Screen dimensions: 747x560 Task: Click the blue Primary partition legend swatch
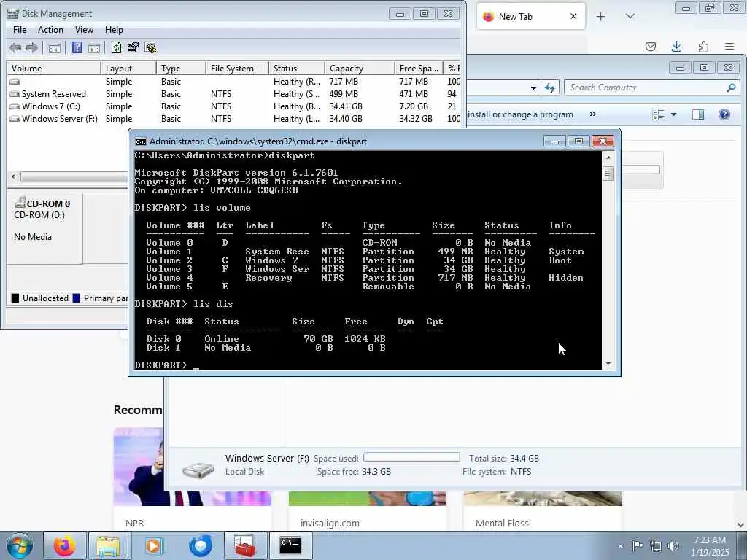point(76,298)
